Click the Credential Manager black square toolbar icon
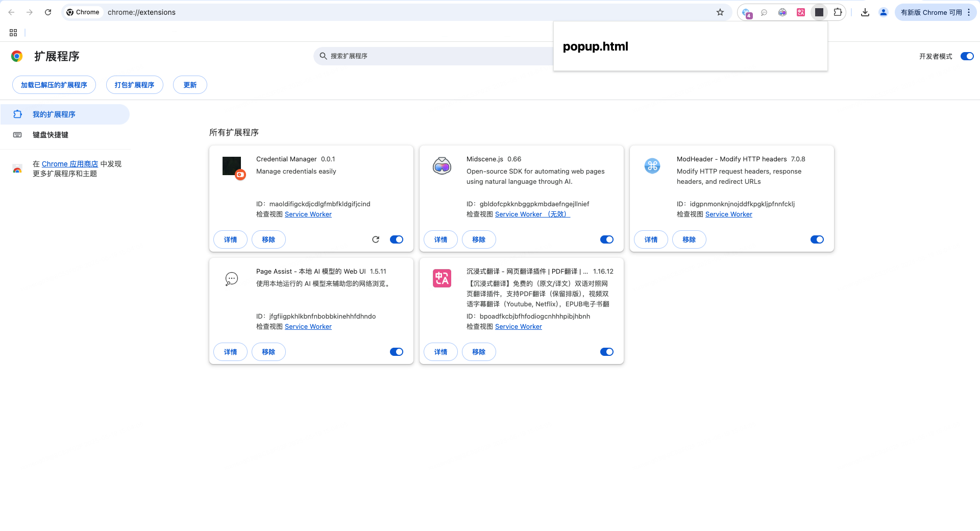The image size is (980, 531). click(819, 12)
